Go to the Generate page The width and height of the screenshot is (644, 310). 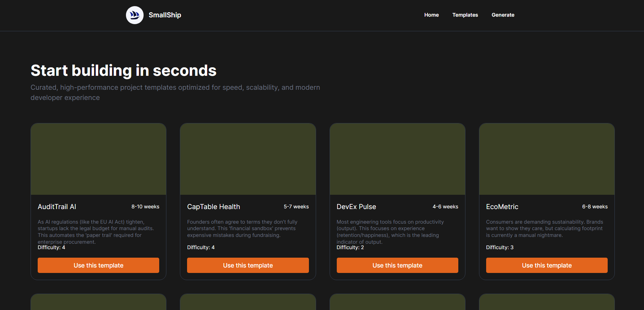pos(503,15)
